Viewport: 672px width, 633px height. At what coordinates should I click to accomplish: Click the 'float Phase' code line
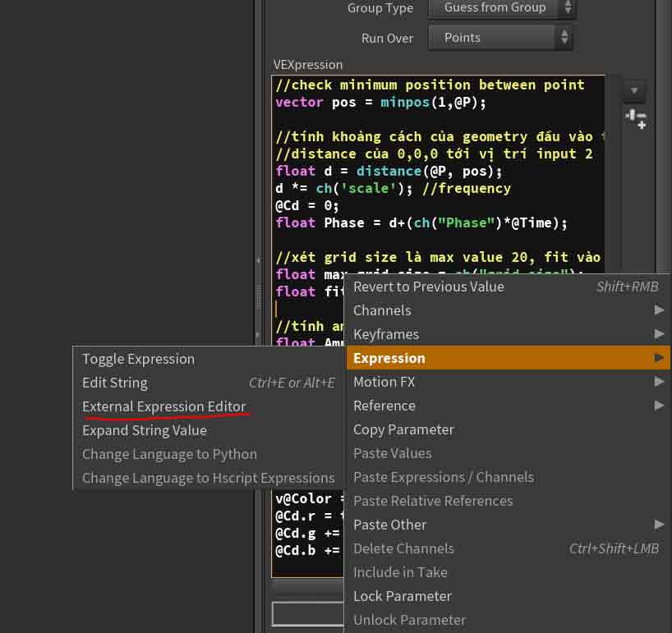[x=421, y=222]
